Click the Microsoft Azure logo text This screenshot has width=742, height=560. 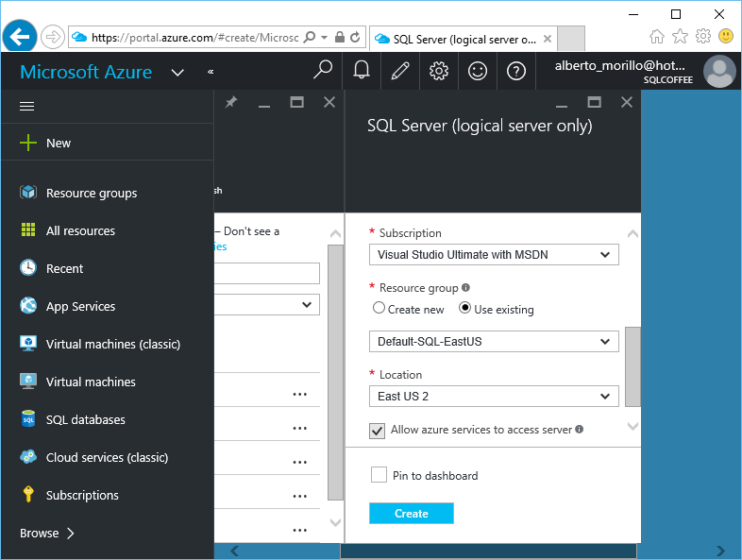pyautogui.click(x=86, y=72)
